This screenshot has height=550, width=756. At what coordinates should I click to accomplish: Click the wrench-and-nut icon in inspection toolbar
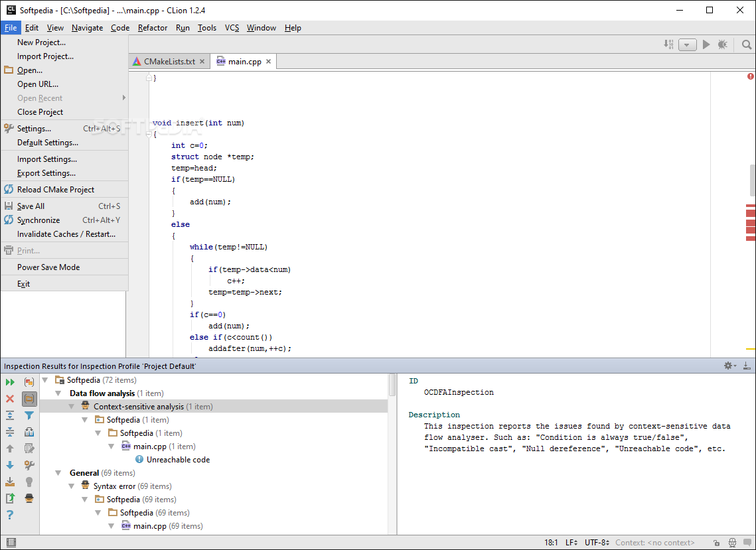(29, 465)
